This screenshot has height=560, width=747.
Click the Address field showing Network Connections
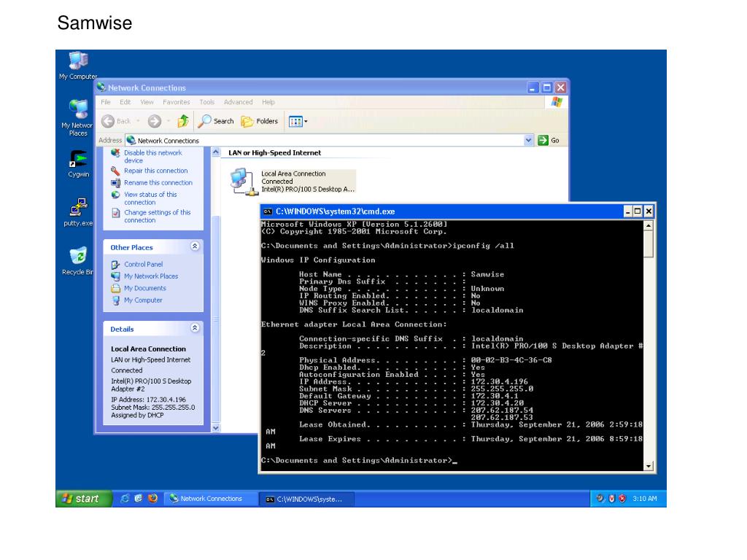coord(329,141)
